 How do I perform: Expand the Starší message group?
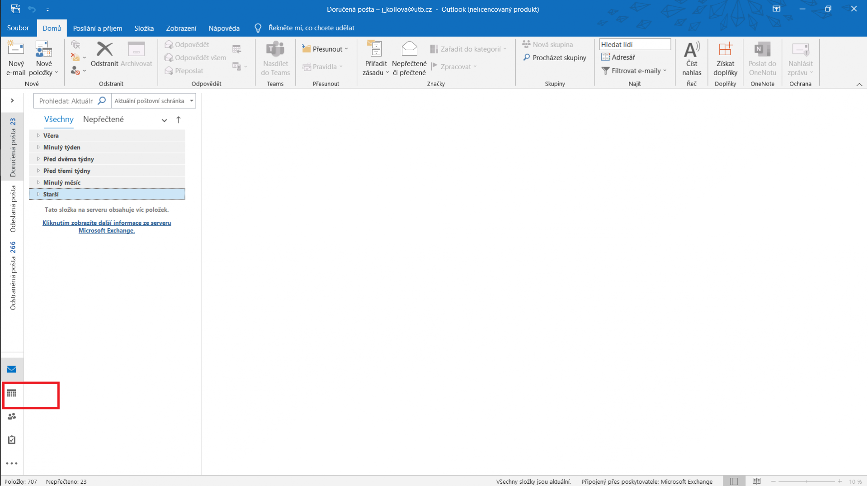coord(38,194)
